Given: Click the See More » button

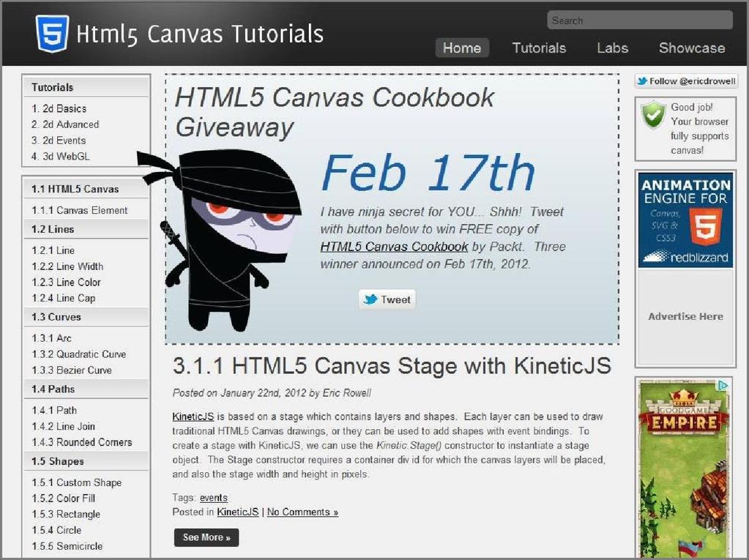Looking at the screenshot, I should click(x=206, y=537).
